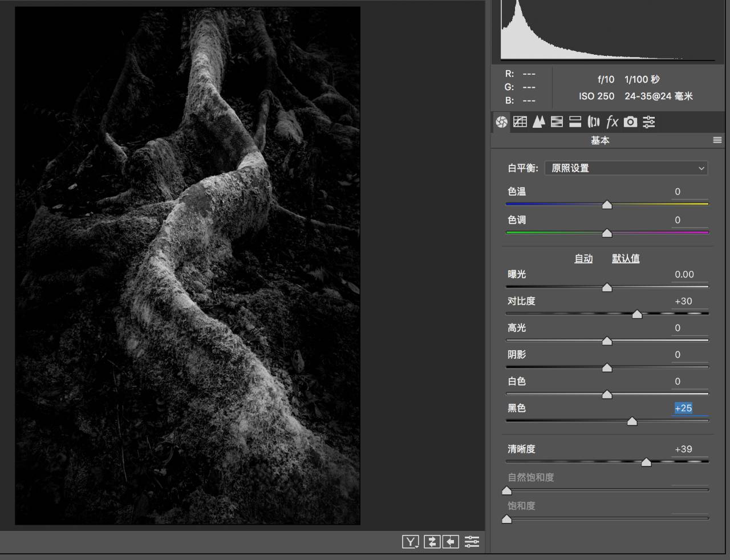Screen dimensions: 730x560
Task: Open the Tone Curve panel icon
Action: click(520, 121)
